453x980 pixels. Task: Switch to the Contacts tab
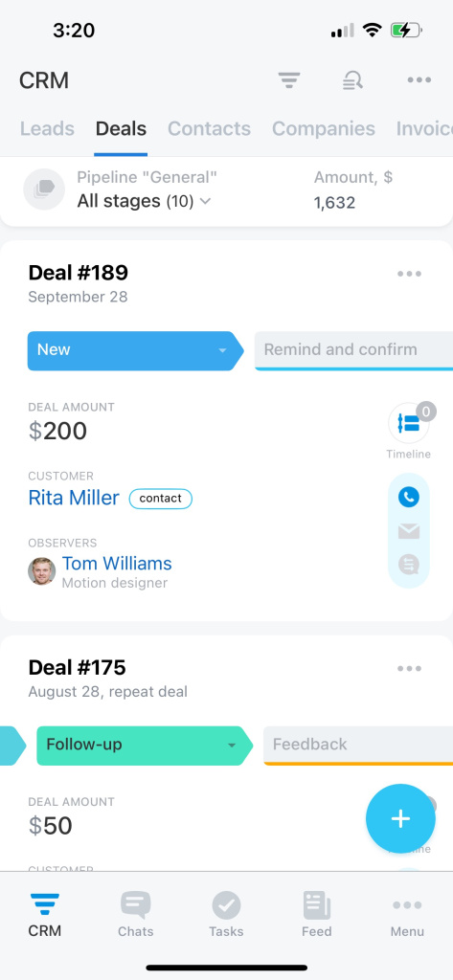coord(209,129)
